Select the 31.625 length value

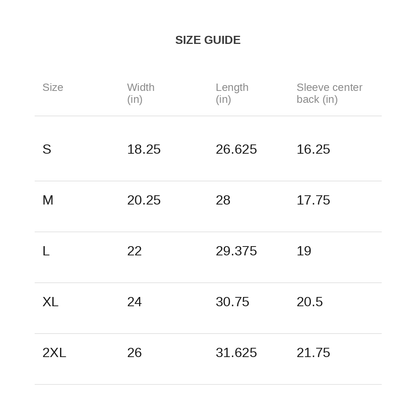(x=236, y=353)
